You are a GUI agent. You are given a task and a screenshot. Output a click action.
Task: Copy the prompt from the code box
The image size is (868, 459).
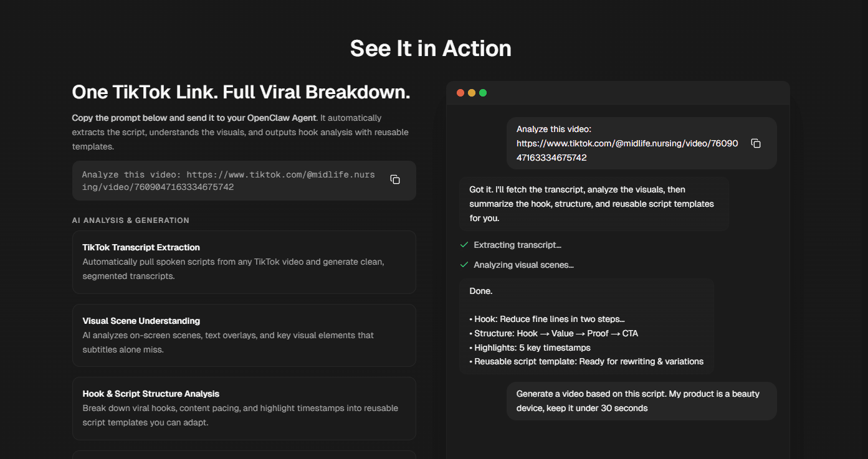tap(394, 179)
